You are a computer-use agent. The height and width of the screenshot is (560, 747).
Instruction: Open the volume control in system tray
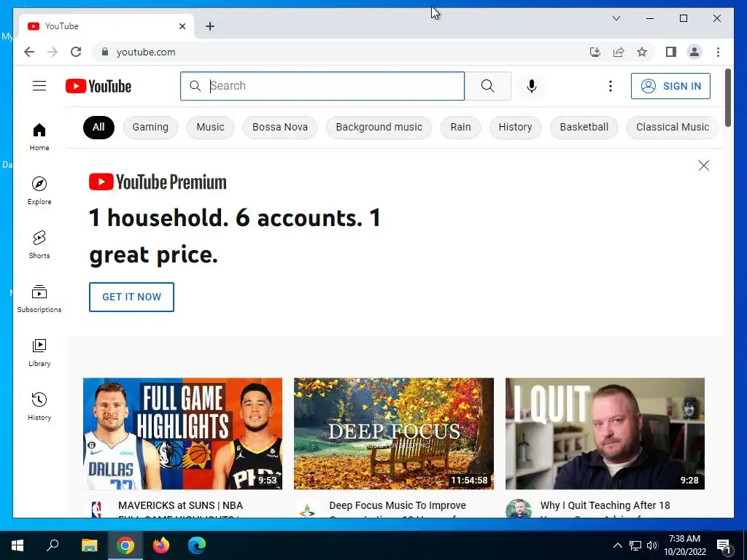(652, 545)
